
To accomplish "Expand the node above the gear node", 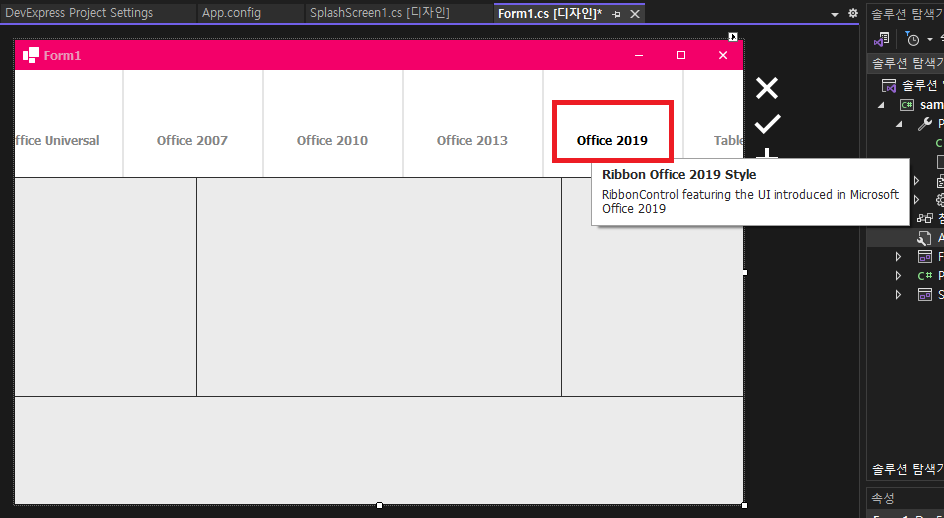I will 916,180.
